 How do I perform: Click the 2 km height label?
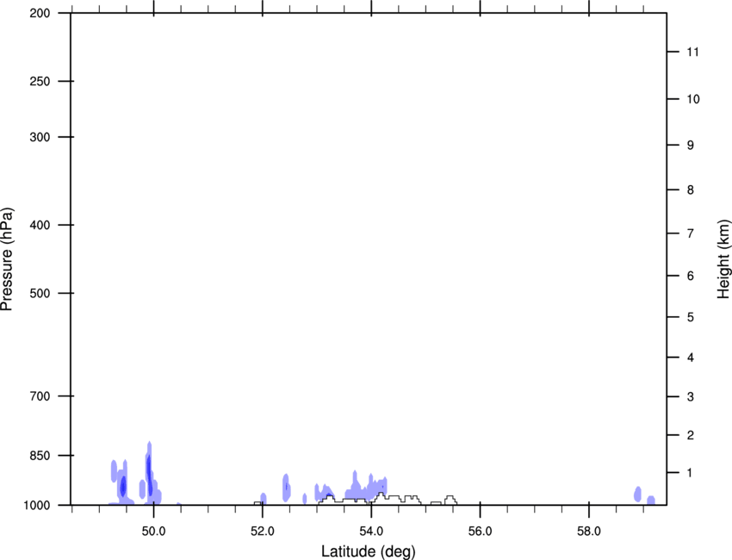[691, 435]
